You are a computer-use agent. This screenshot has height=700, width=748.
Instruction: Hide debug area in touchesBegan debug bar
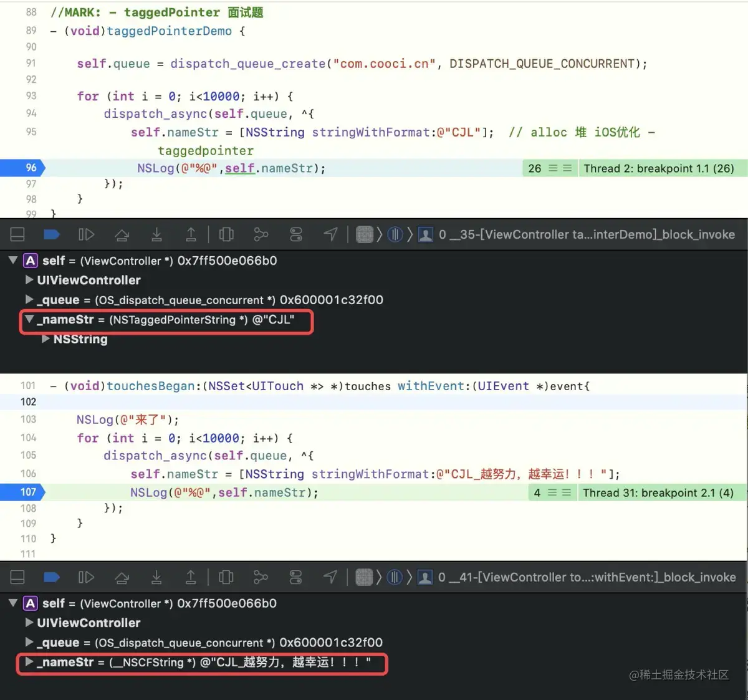click(x=17, y=577)
